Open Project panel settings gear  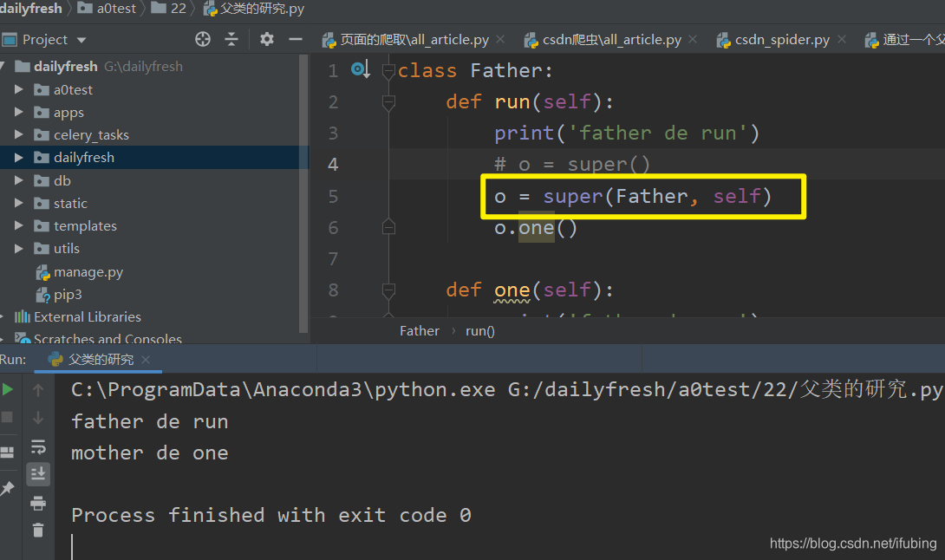tap(267, 40)
